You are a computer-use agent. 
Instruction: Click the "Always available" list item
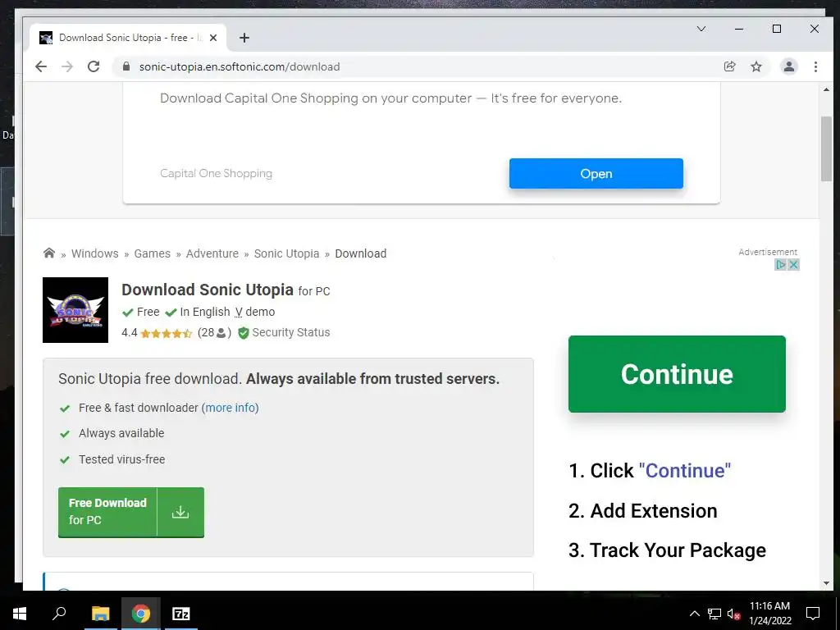pos(121,433)
